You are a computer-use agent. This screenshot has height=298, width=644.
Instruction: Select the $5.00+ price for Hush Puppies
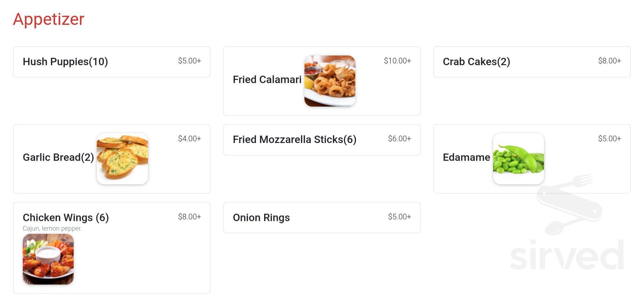pyautogui.click(x=189, y=60)
